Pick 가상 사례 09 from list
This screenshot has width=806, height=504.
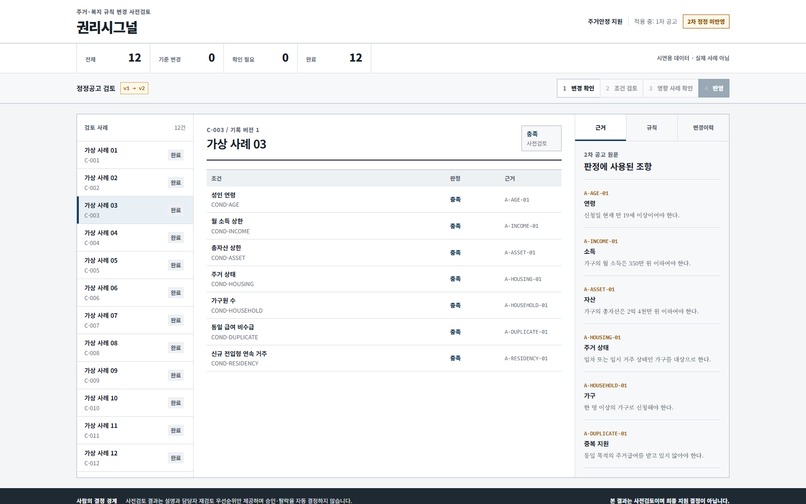tap(135, 375)
